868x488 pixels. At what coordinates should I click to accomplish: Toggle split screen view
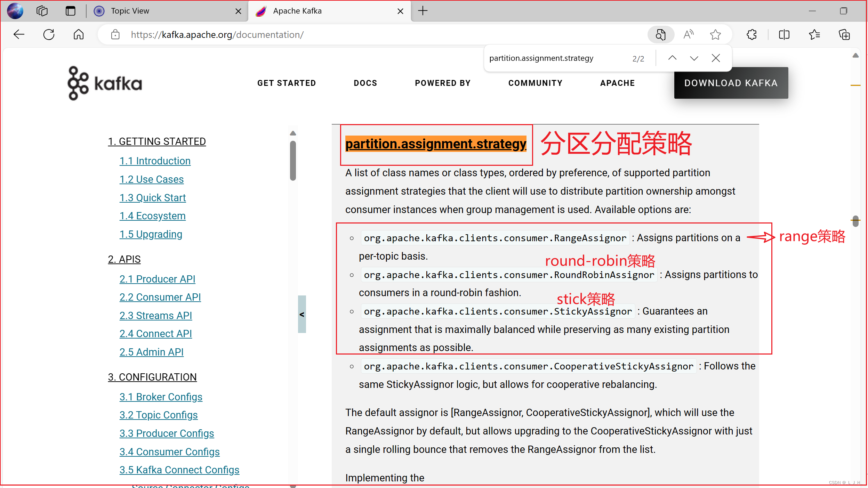coord(784,34)
